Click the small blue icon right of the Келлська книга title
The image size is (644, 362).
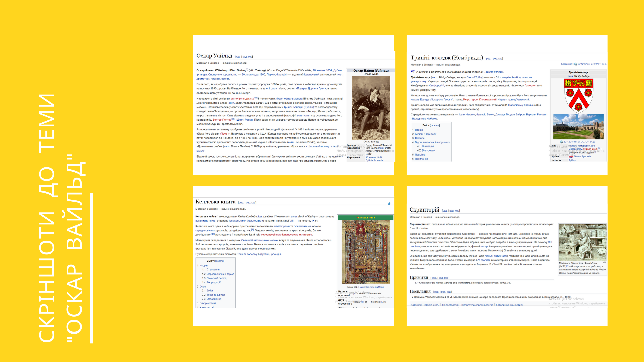point(389,203)
